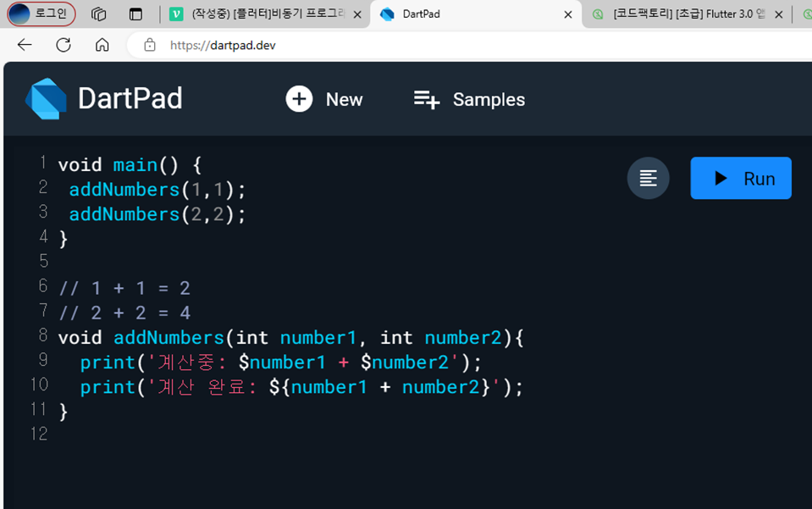Close the DartPad browser tab
Image resolution: width=812 pixels, height=509 pixels.
click(x=568, y=14)
